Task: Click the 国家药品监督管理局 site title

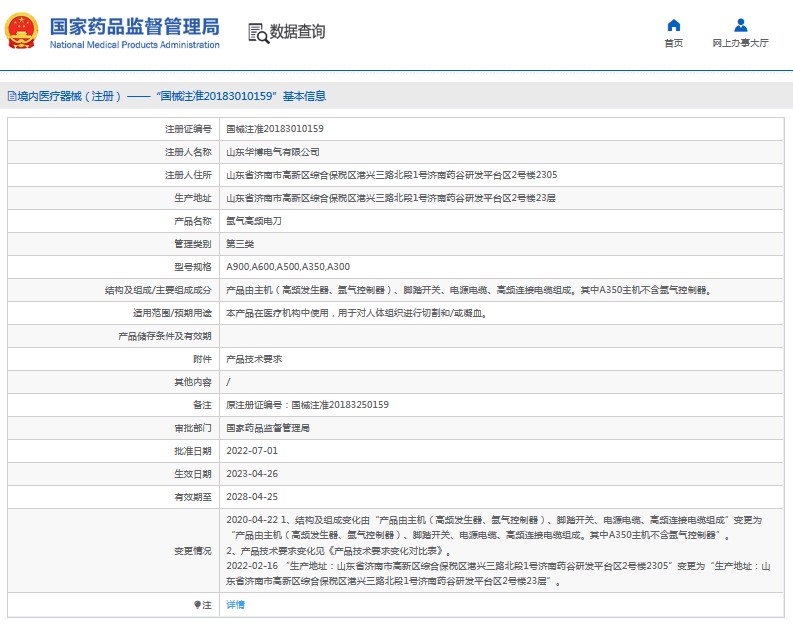Action: [x=134, y=26]
